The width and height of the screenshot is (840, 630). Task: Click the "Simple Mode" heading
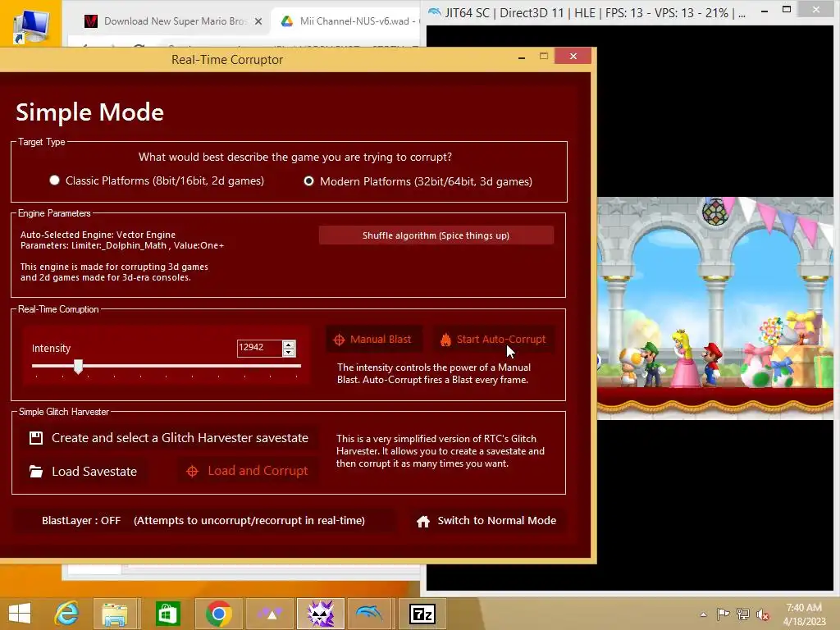coord(89,112)
